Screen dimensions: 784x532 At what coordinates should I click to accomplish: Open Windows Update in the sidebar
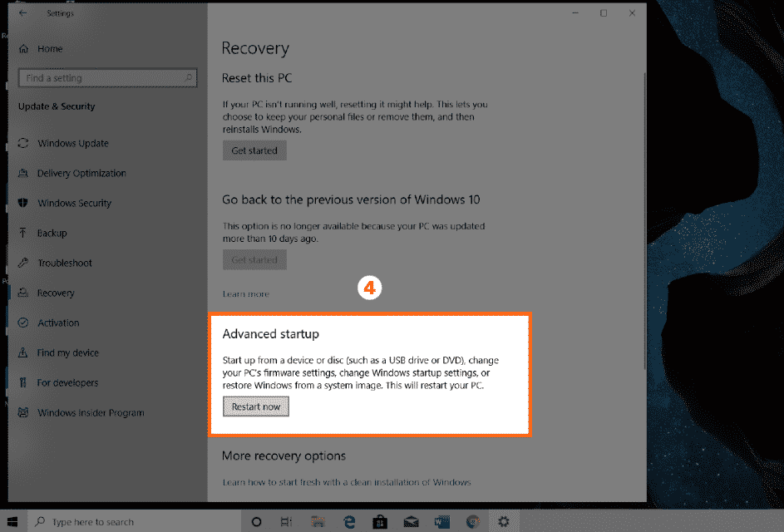tap(73, 143)
